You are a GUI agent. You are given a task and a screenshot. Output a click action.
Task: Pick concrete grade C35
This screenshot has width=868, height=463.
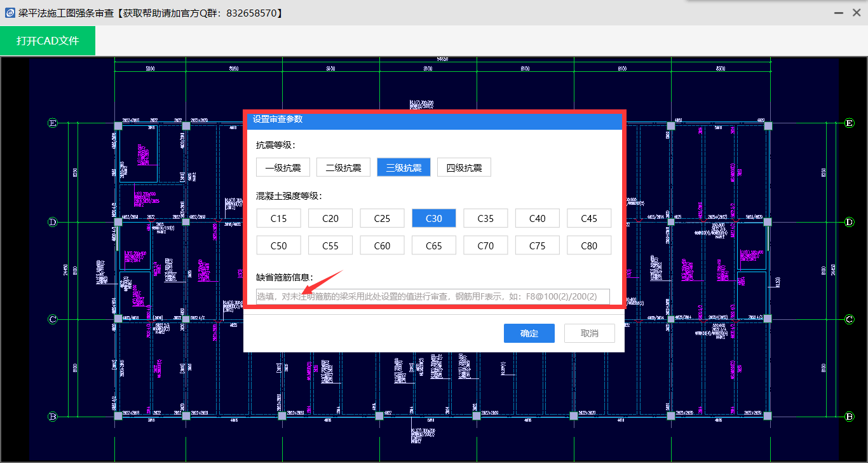click(x=485, y=219)
